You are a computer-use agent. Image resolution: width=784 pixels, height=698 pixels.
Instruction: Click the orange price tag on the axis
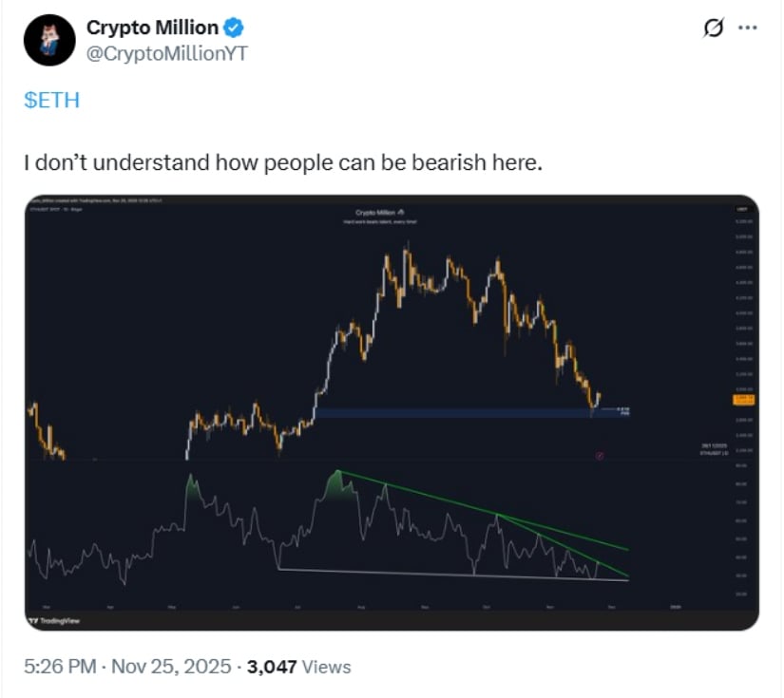click(x=743, y=399)
